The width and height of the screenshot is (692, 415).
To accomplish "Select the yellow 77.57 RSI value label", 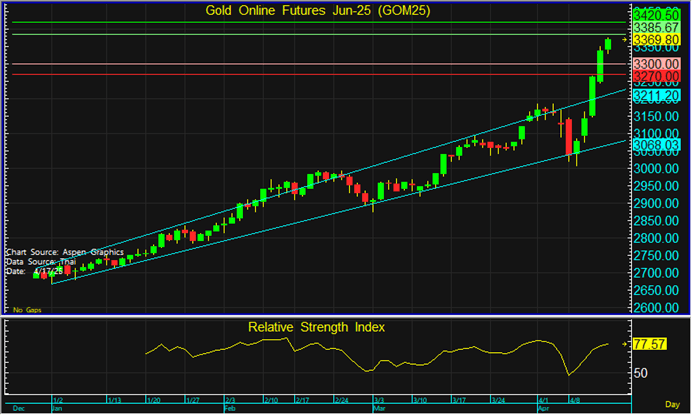I will click(657, 343).
